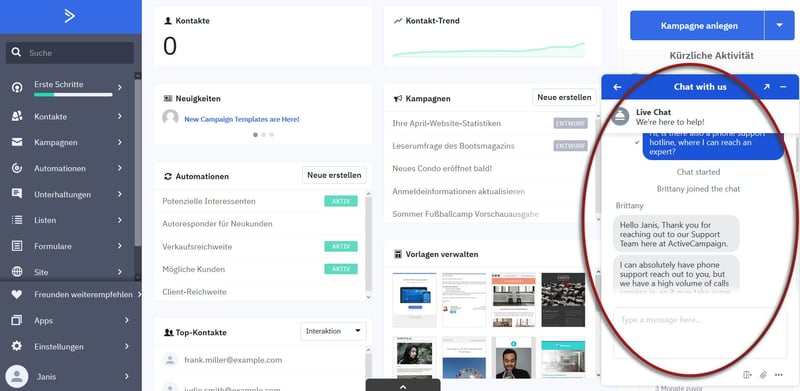Open the Interaktion dropdown in Top-Kontakte
The height and width of the screenshot is (391, 800).
pos(333,331)
